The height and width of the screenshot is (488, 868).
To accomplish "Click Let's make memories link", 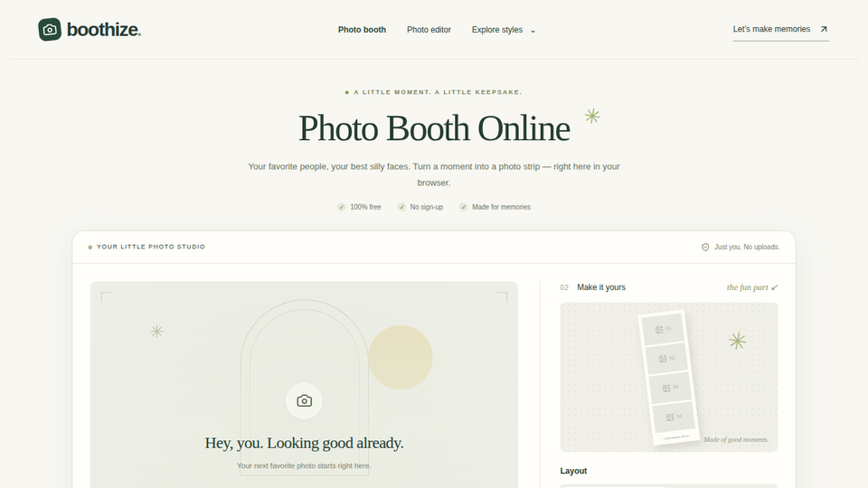I will point(780,29).
